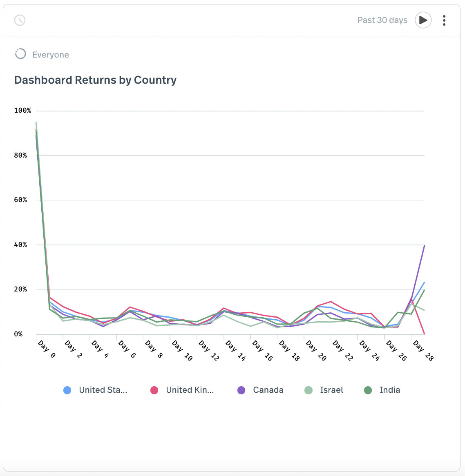The image size is (465, 476).
Task: Click the blue United States color dot
Action: [x=67, y=390]
